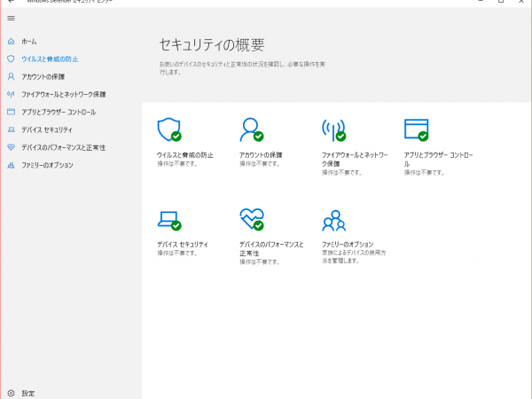The width and height of the screenshot is (532, 399).
Task: Open the large device health heart icon
Action: click(252, 220)
